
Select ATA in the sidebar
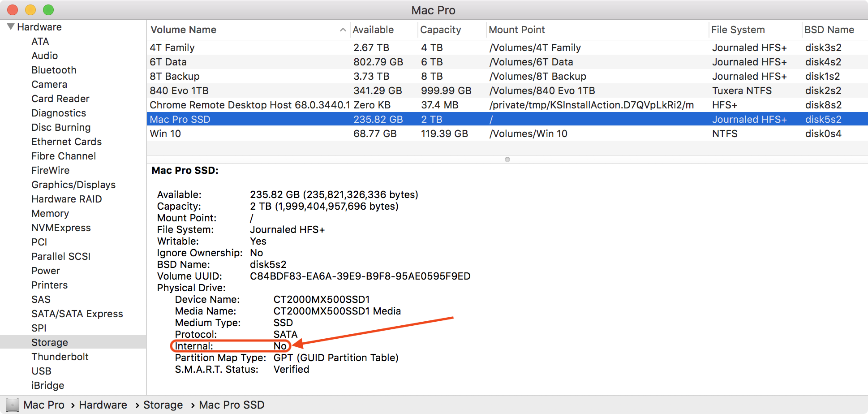[x=40, y=41]
